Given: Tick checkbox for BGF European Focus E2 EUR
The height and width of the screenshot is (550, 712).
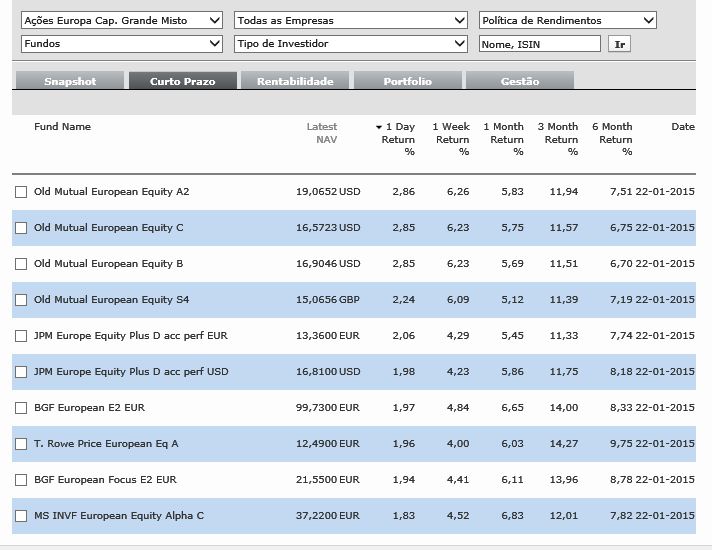Looking at the screenshot, I should point(21,480).
